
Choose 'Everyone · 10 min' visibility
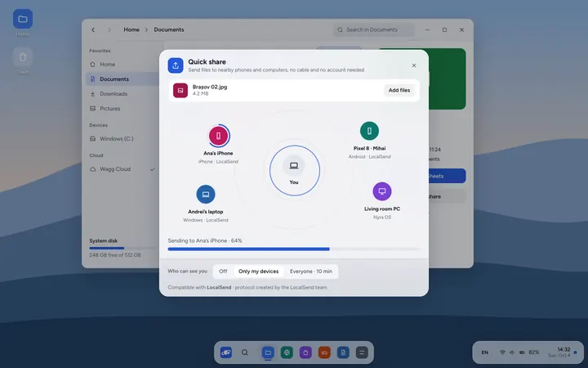point(311,272)
